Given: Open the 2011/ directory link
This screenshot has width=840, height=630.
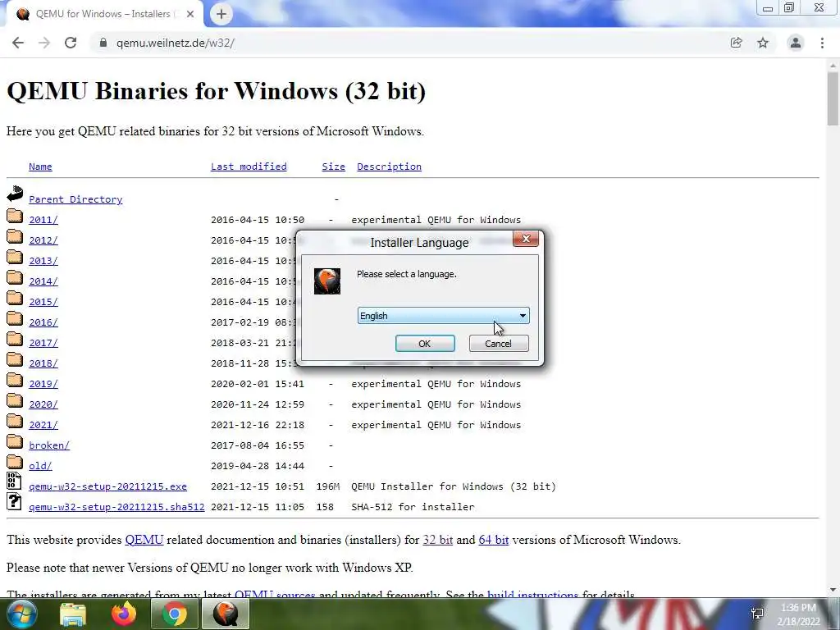Looking at the screenshot, I should pyautogui.click(x=43, y=220).
